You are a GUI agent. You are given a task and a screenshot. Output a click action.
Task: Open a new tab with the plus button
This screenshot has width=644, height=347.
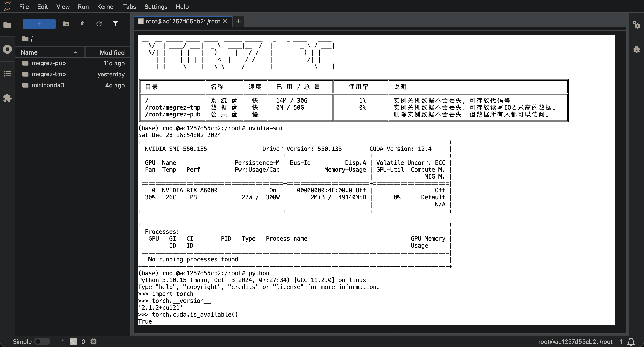[238, 21]
